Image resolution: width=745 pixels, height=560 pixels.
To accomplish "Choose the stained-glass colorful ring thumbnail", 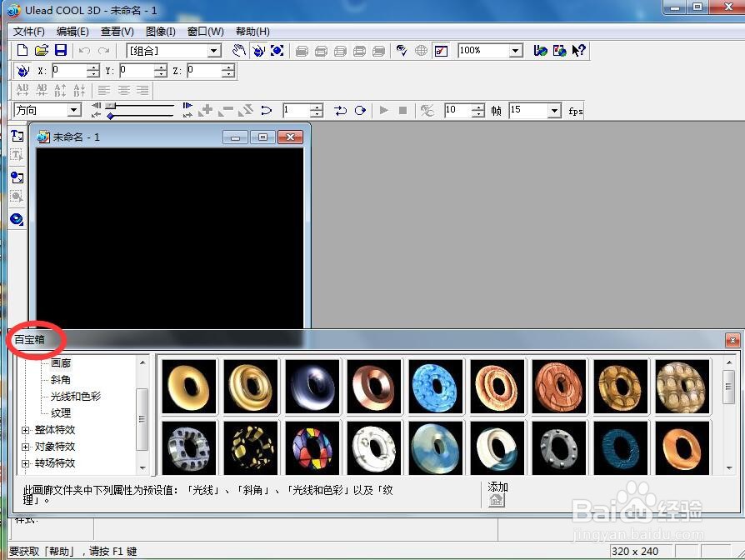I will click(312, 447).
